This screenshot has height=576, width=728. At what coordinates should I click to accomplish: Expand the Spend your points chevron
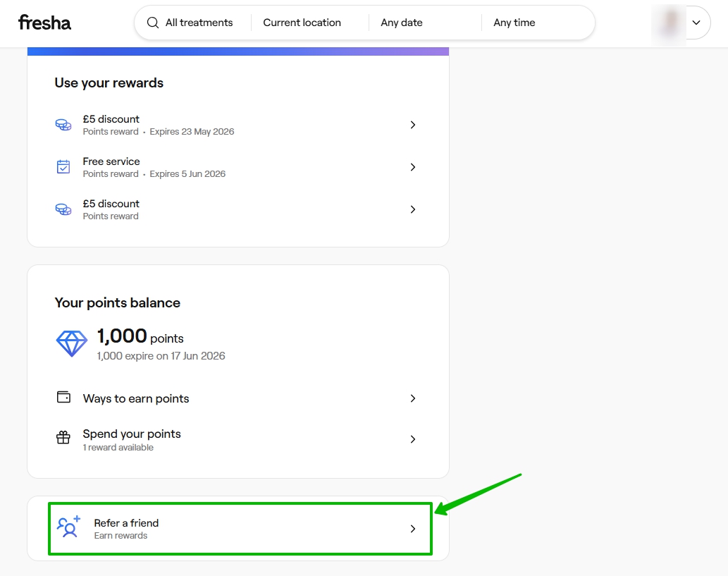point(413,439)
